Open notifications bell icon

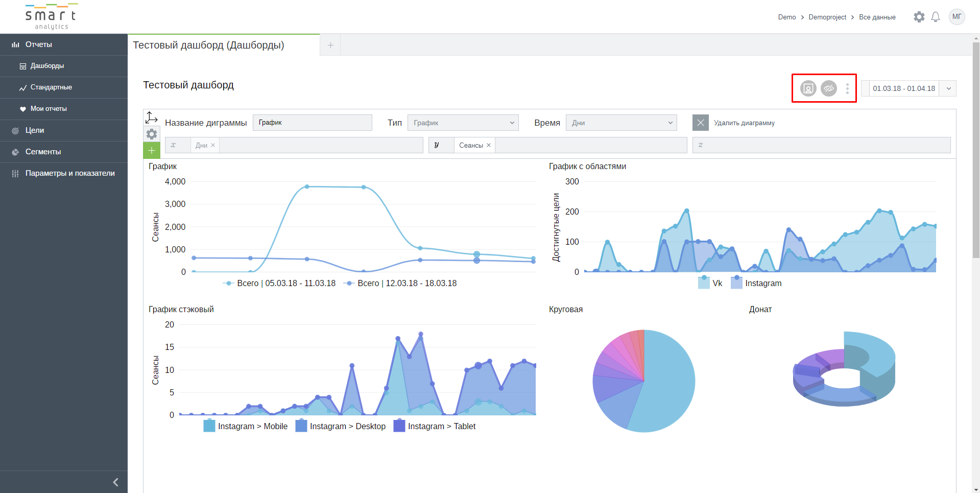coord(935,17)
